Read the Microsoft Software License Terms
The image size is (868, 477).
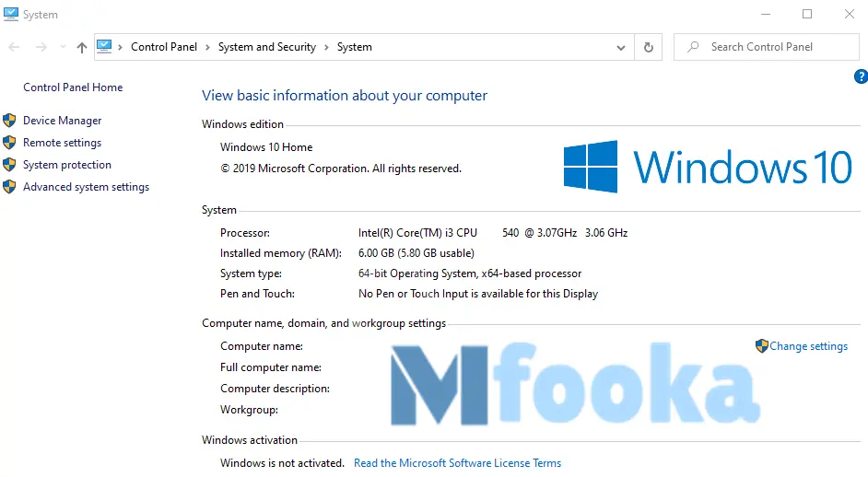[x=457, y=463]
